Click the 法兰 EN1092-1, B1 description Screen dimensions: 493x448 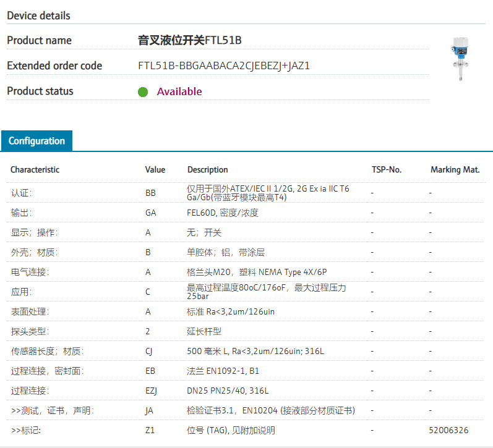pyautogui.click(x=223, y=371)
